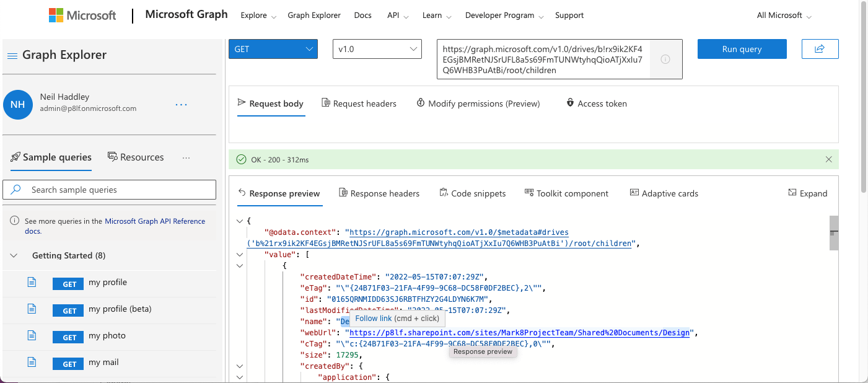Switch to the Code snippets tab
Screen dimensions: 868x383
(x=472, y=193)
